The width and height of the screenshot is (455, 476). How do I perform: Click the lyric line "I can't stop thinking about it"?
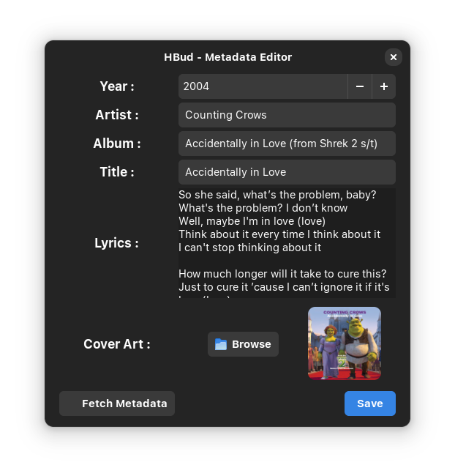point(250,248)
